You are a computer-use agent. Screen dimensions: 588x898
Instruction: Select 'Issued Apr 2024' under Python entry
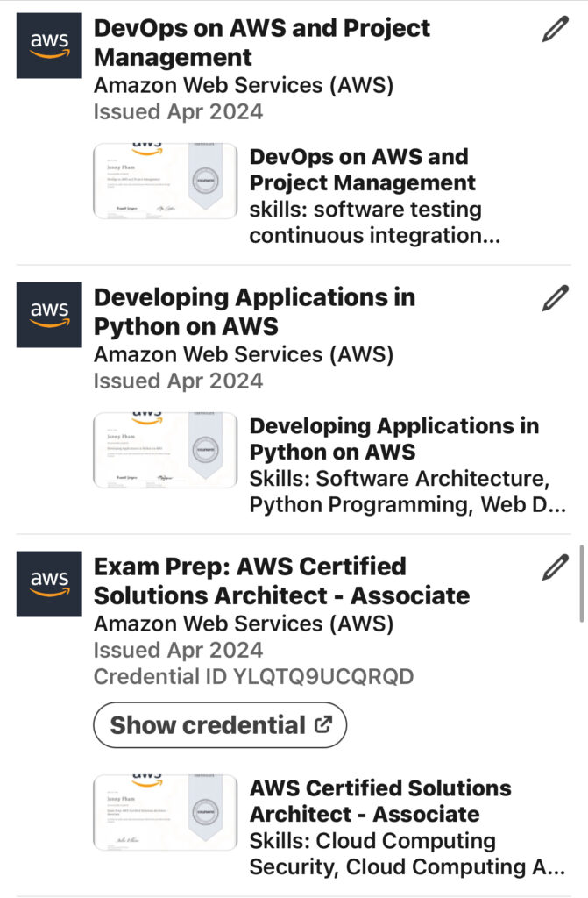178,381
